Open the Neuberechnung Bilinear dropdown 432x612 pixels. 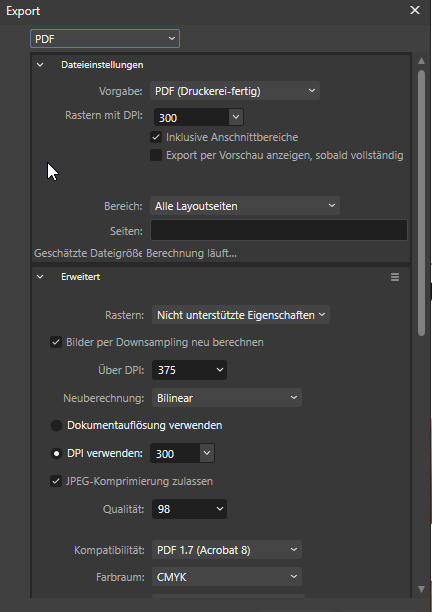click(227, 398)
